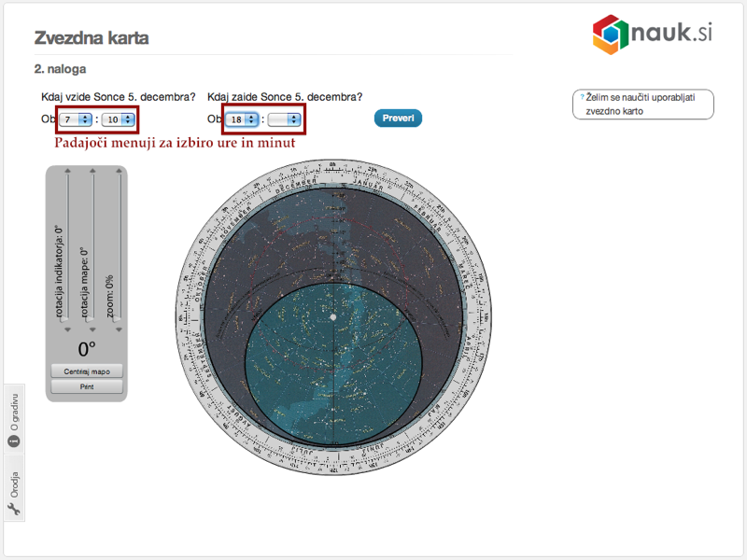Open sunrise minutes dropdown showing 10
The width and height of the screenshot is (747, 560).
118,119
